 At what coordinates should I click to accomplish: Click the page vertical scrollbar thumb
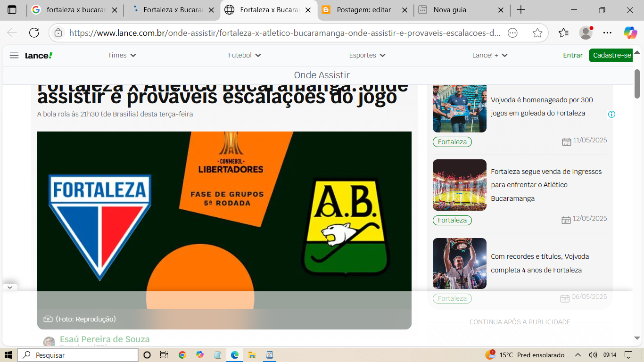coord(637,83)
